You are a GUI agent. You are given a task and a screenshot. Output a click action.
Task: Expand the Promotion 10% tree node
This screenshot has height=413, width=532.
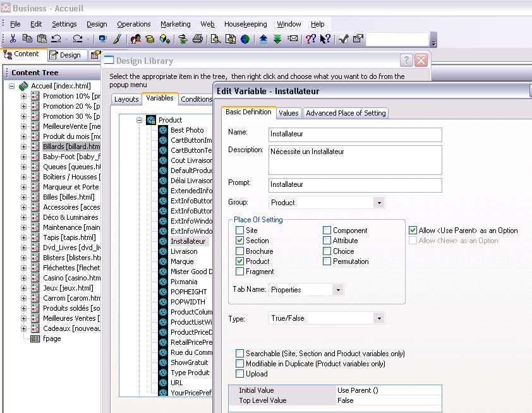click(24, 96)
